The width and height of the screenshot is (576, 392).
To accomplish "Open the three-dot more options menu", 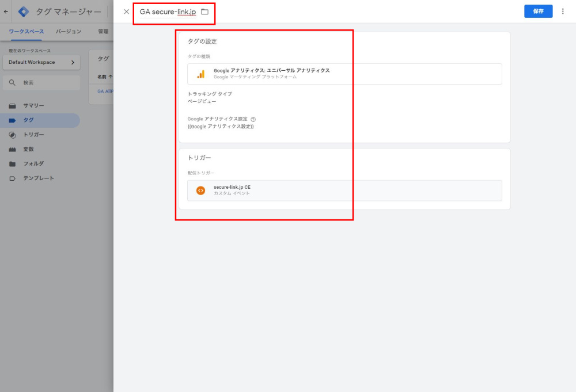I will 562,12.
